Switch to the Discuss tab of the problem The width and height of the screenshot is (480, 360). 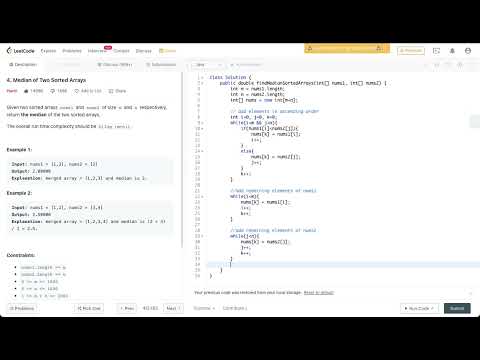click(115, 64)
